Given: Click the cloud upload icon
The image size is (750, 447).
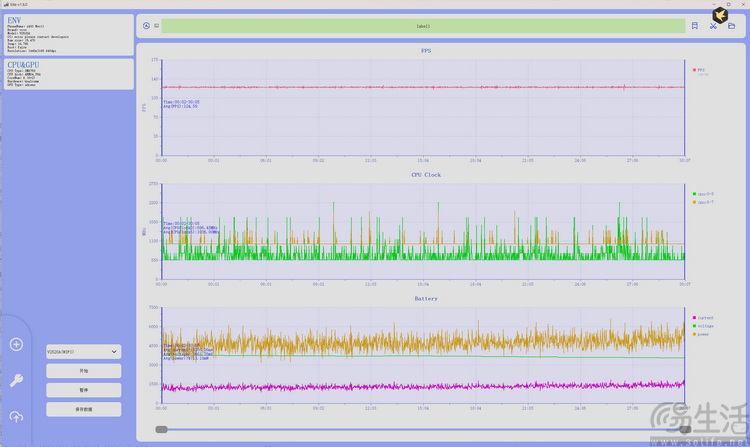Looking at the screenshot, I should click(x=16, y=416).
